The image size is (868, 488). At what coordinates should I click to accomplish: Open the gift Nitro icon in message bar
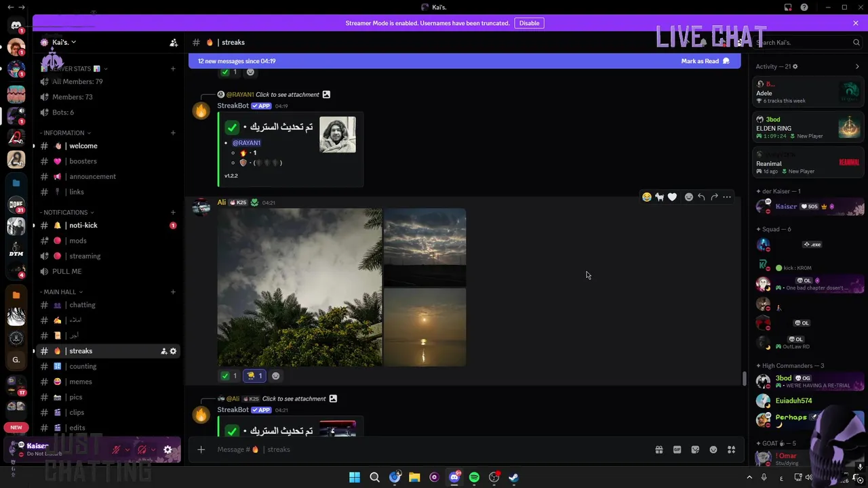click(x=658, y=449)
